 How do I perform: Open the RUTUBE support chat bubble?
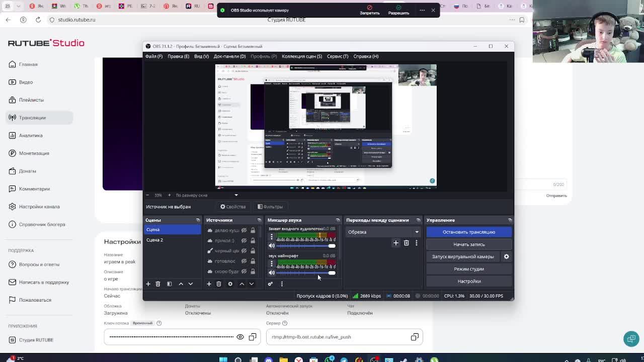click(631, 338)
